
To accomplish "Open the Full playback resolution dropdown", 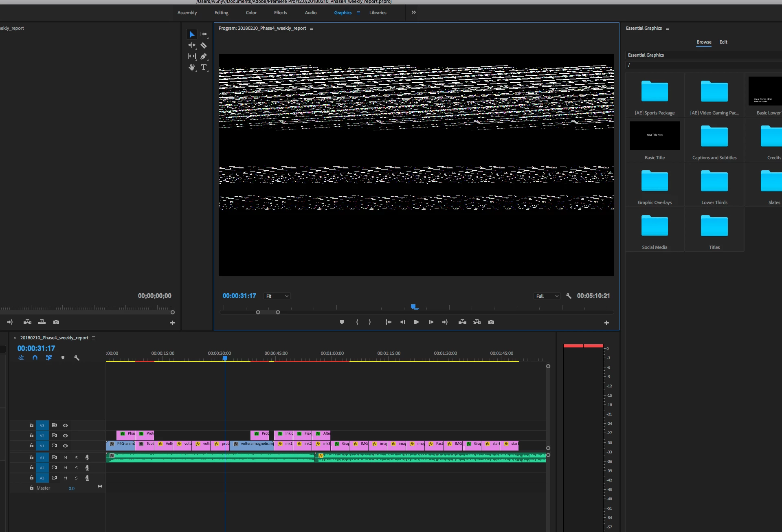I will (x=547, y=296).
